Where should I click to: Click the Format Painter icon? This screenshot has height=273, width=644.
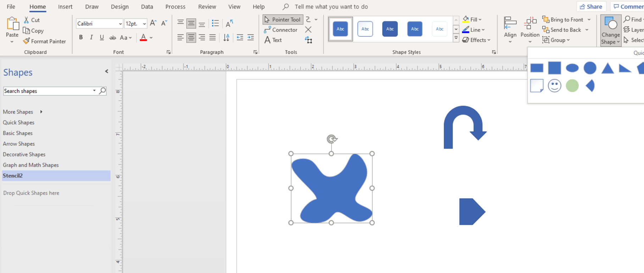coord(27,41)
